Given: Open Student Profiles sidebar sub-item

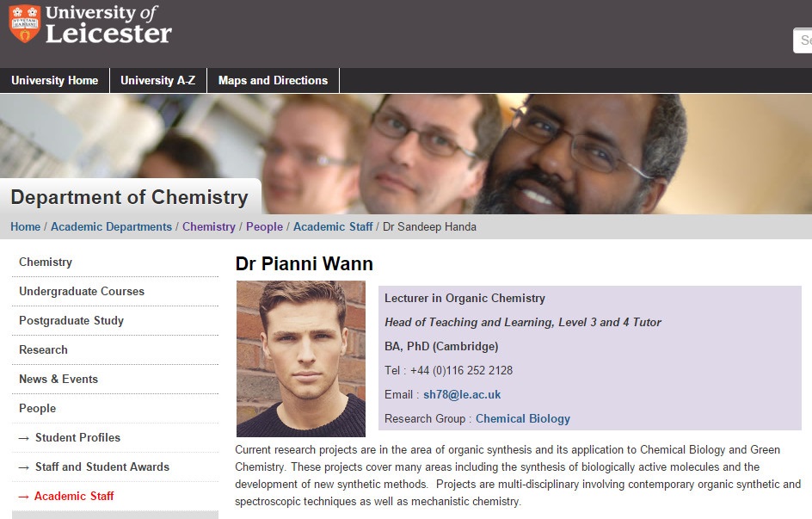Looking at the screenshot, I should (x=77, y=437).
